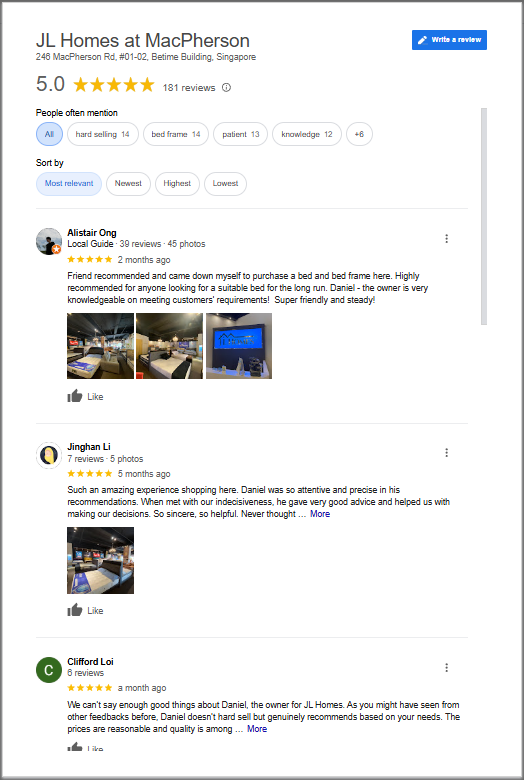Open three-dot menu on Clifford Loi's review
The height and width of the screenshot is (780, 524).
(446, 668)
